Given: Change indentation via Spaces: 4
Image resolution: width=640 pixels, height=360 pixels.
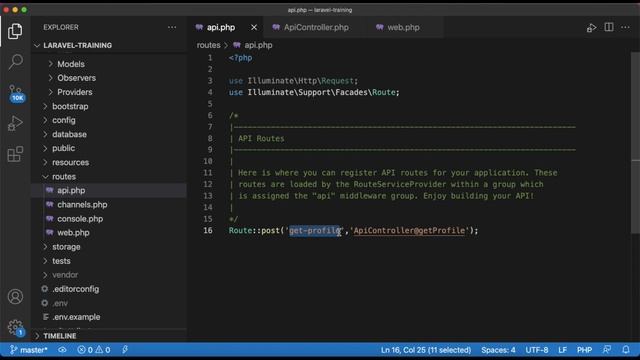Looking at the screenshot, I should [498, 350].
